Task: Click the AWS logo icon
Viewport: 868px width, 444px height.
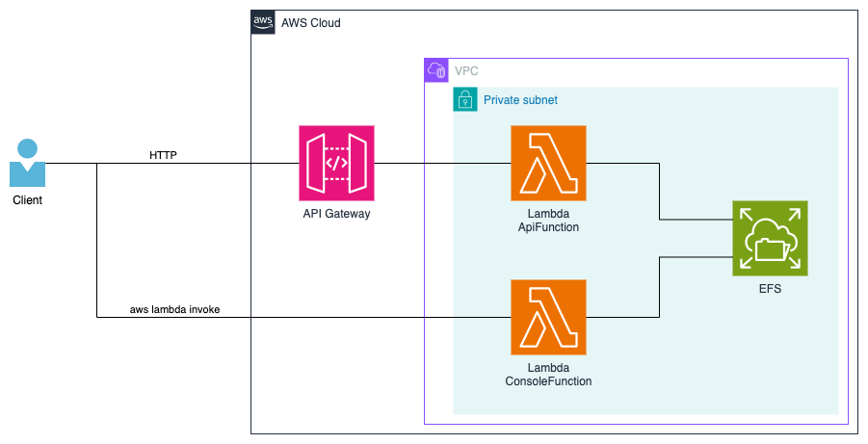Action: (263, 22)
